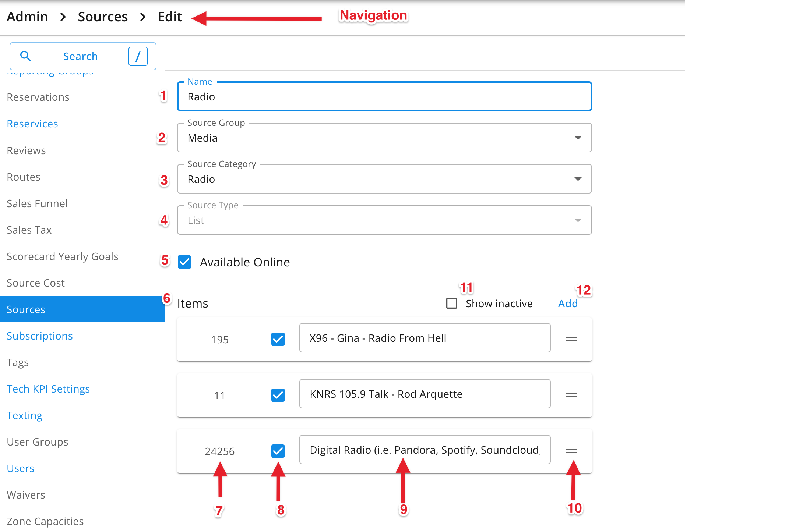
Task: Enable the Show inactive checkbox
Action: 452,303
